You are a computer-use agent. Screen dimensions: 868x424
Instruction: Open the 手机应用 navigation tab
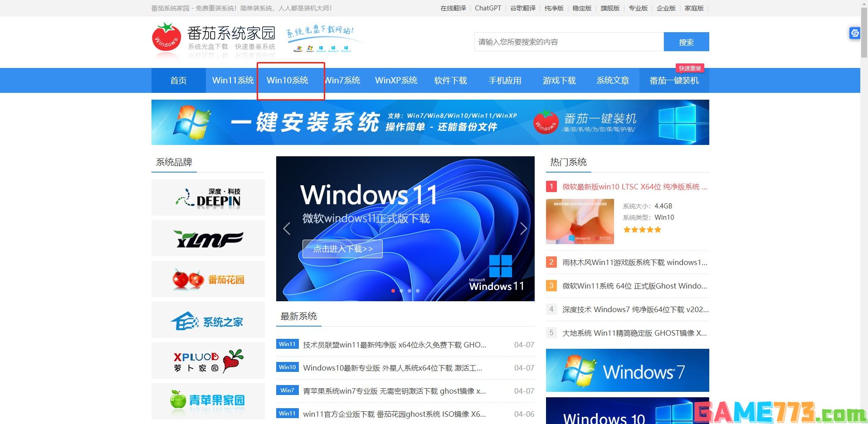pos(505,81)
